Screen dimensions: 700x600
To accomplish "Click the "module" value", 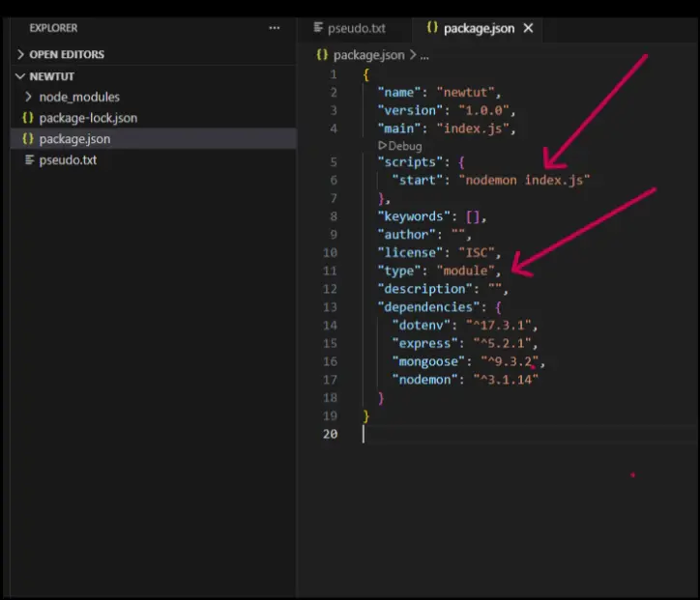I will click(466, 271).
